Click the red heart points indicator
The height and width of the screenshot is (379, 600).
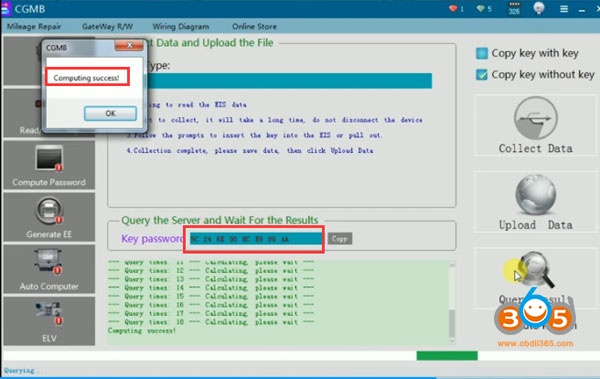(x=456, y=8)
